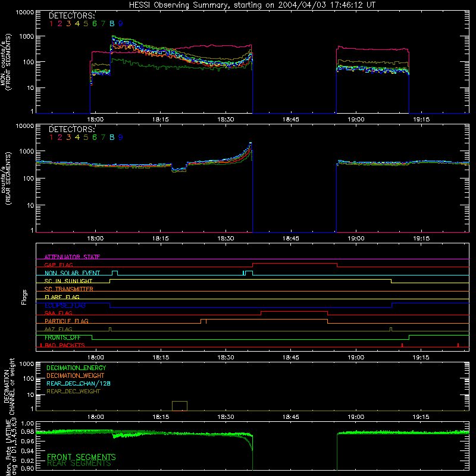The width and height of the screenshot is (476, 476).
Task: Select the ATTENUATOR_STATE flag label
Action: click(72, 257)
